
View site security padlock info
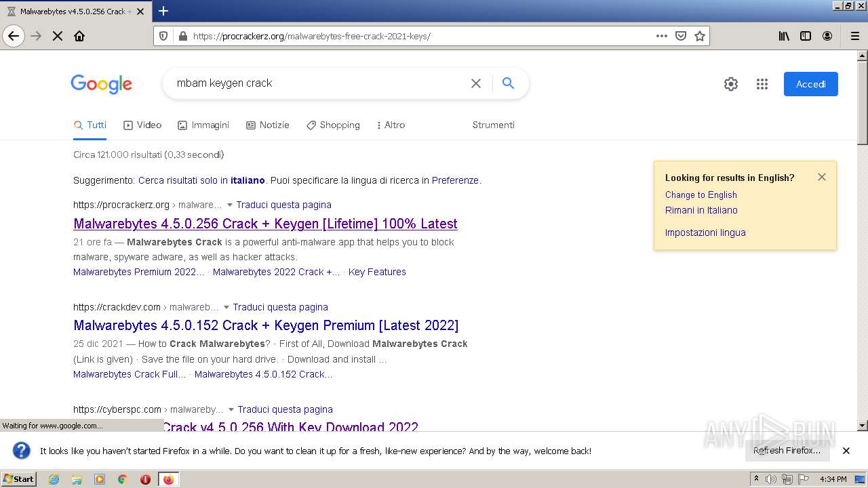(x=182, y=36)
